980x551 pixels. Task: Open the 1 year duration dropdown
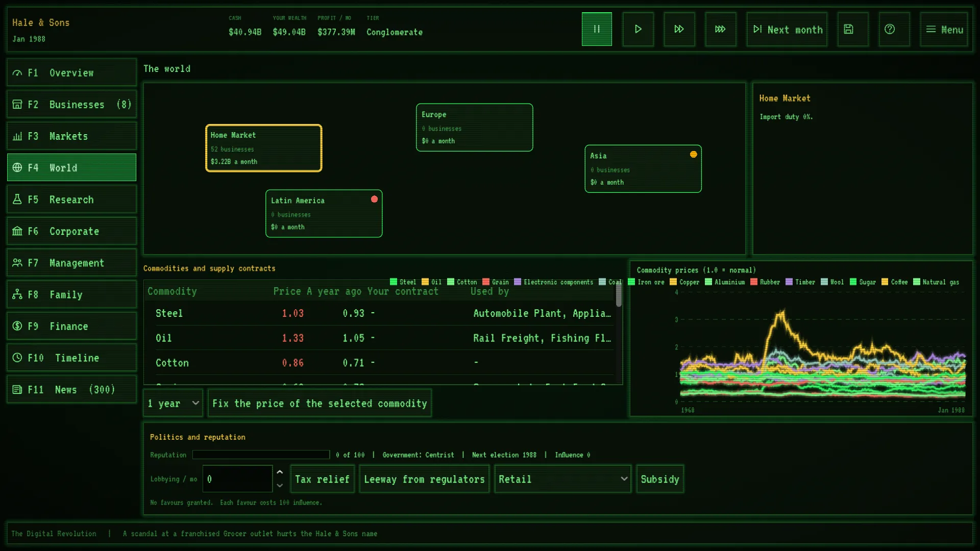[x=173, y=403]
